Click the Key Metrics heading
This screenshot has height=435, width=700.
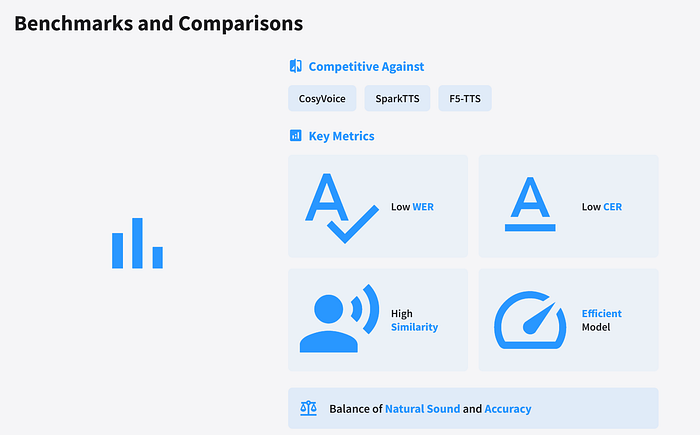tap(342, 136)
